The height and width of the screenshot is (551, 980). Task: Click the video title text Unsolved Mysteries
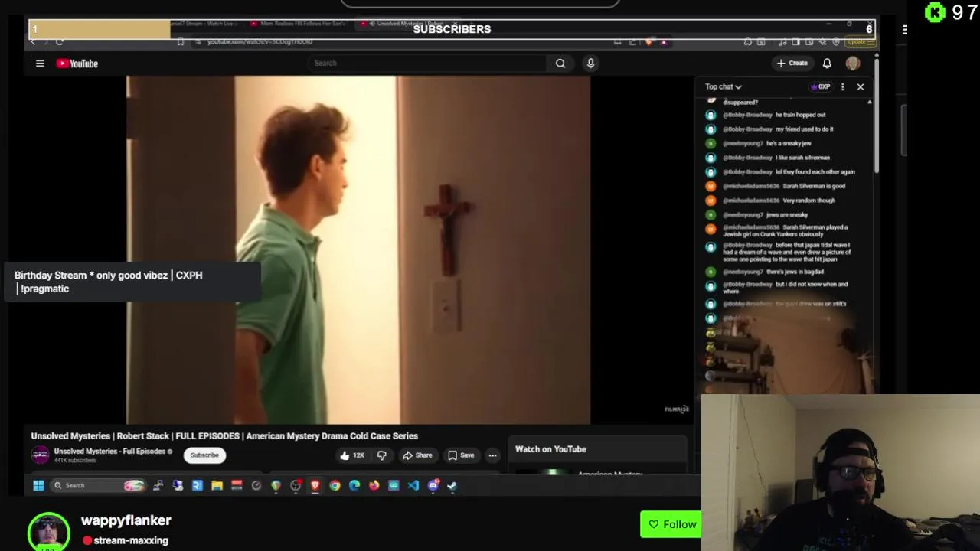pos(224,436)
